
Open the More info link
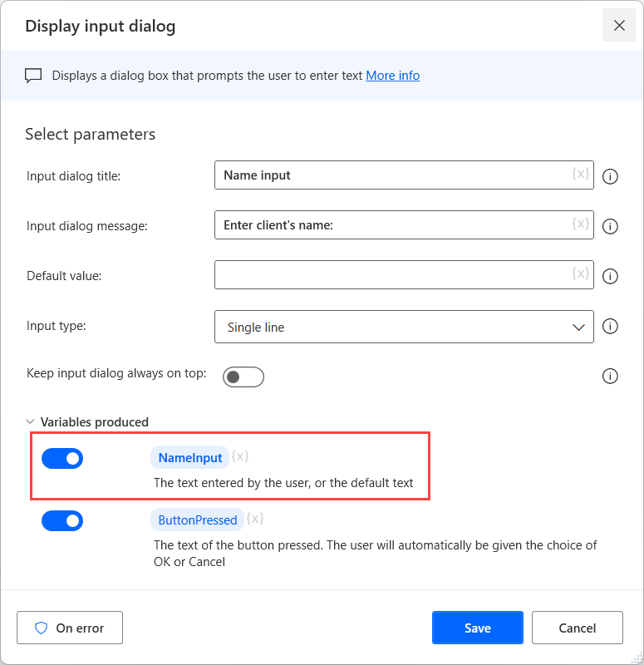pyautogui.click(x=392, y=75)
